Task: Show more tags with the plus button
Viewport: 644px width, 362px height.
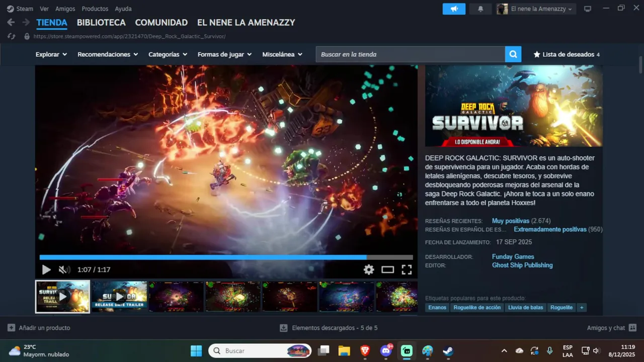Action: coord(582,307)
